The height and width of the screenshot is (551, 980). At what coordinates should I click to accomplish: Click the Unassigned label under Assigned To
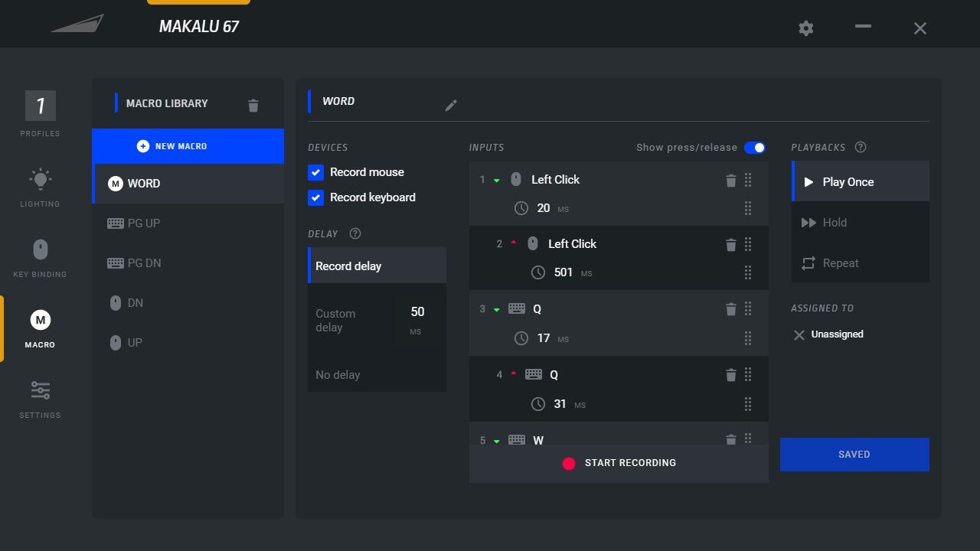837,334
